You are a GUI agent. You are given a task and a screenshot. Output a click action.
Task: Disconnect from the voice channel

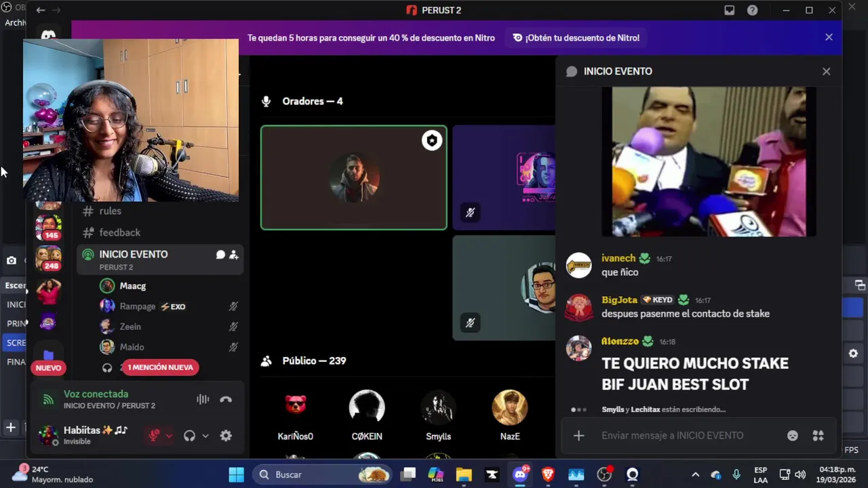(x=226, y=399)
